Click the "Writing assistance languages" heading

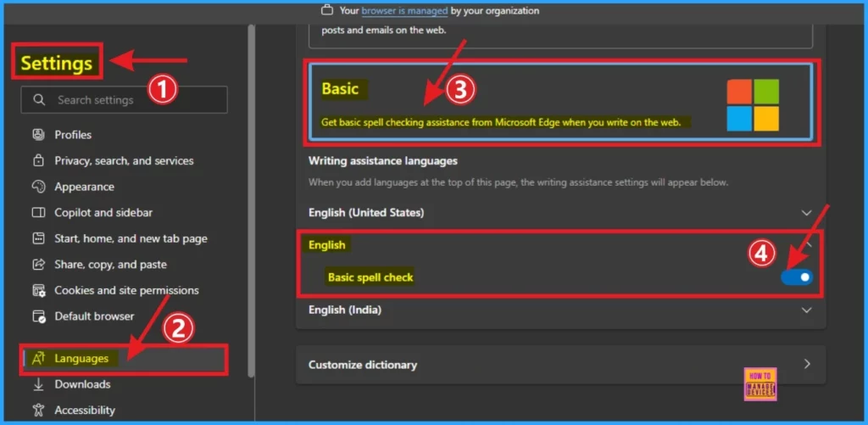pyautogui.click(x=383, y=161)
